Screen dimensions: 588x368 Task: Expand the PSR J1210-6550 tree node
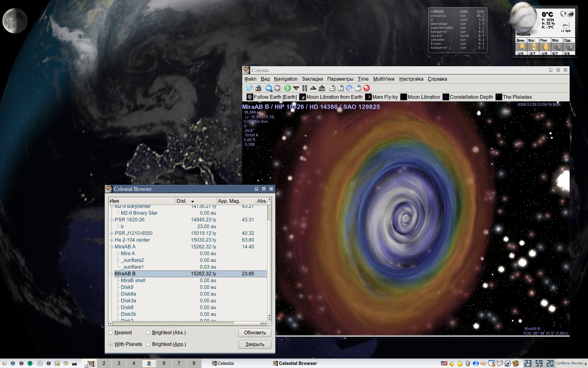(112, 233)
